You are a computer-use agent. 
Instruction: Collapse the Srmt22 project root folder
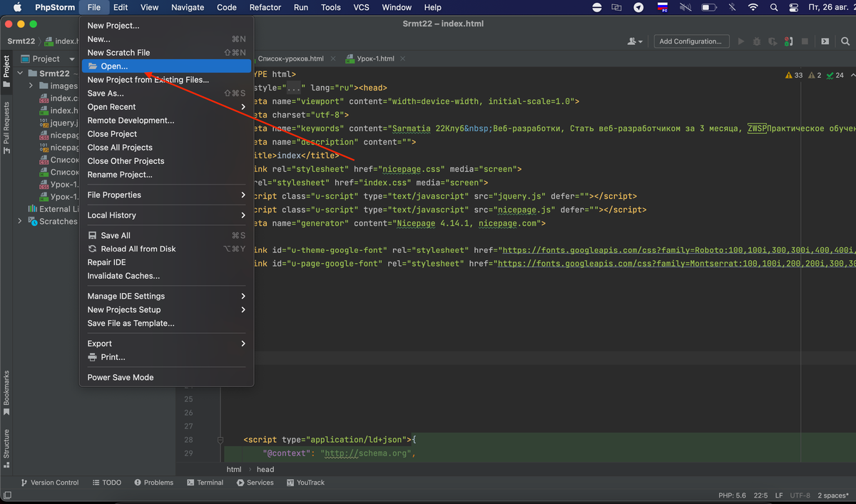click(21, 73)
